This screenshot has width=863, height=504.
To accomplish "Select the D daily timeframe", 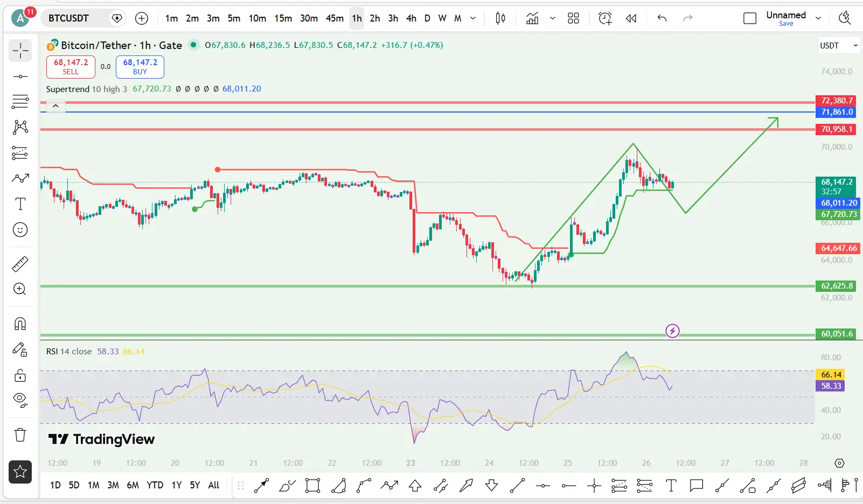I will tap(427, 18).
